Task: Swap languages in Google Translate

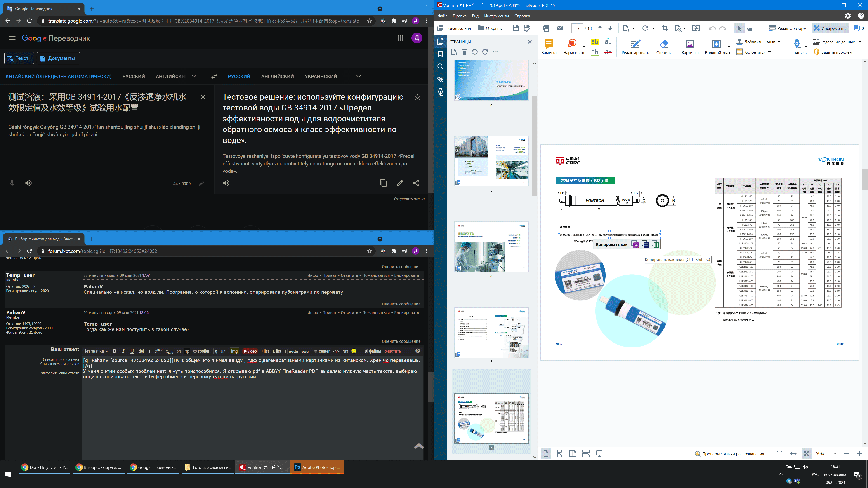Action: (x=214, y=76)
